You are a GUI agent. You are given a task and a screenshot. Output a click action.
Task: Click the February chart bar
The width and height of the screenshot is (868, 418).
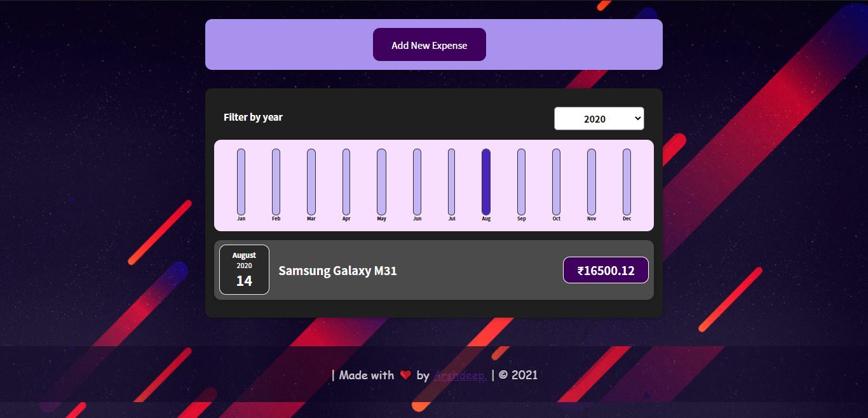point(276,182)
